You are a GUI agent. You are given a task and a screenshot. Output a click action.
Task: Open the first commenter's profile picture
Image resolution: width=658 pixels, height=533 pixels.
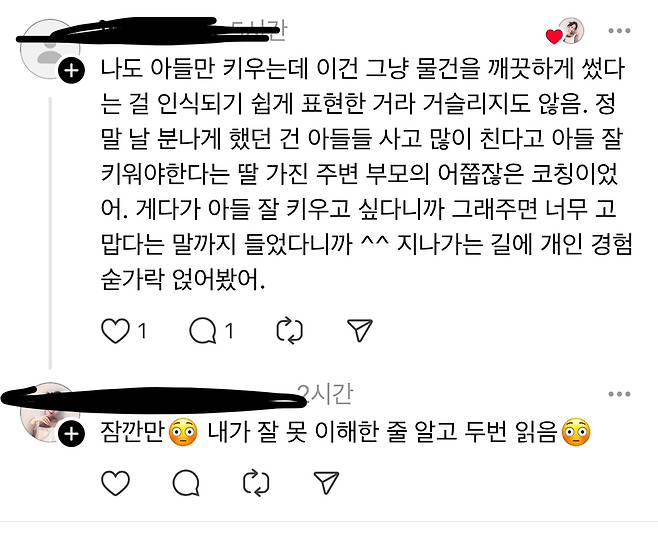50,50
